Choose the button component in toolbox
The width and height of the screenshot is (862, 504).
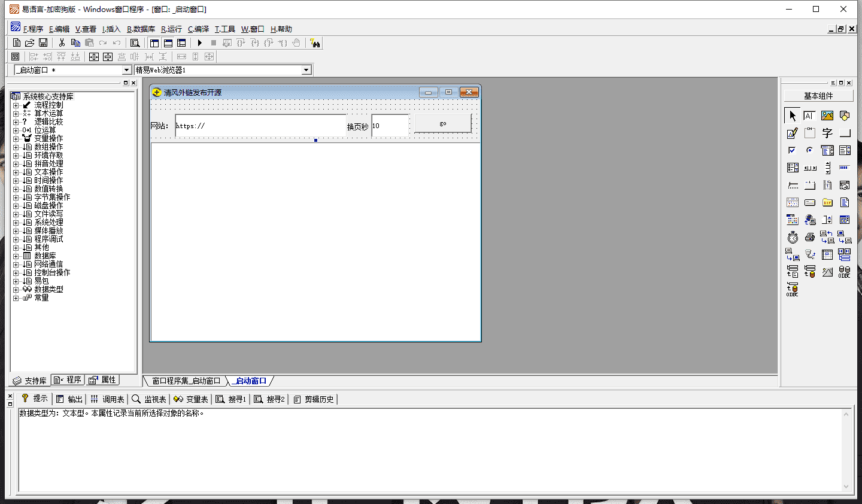click(845, 133)
